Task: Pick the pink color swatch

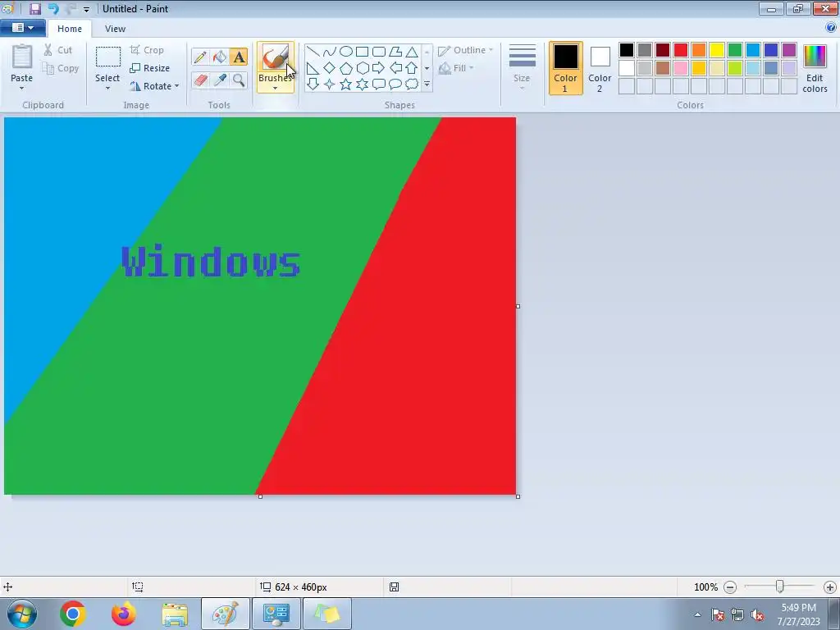Action: [x=681, y=68]
